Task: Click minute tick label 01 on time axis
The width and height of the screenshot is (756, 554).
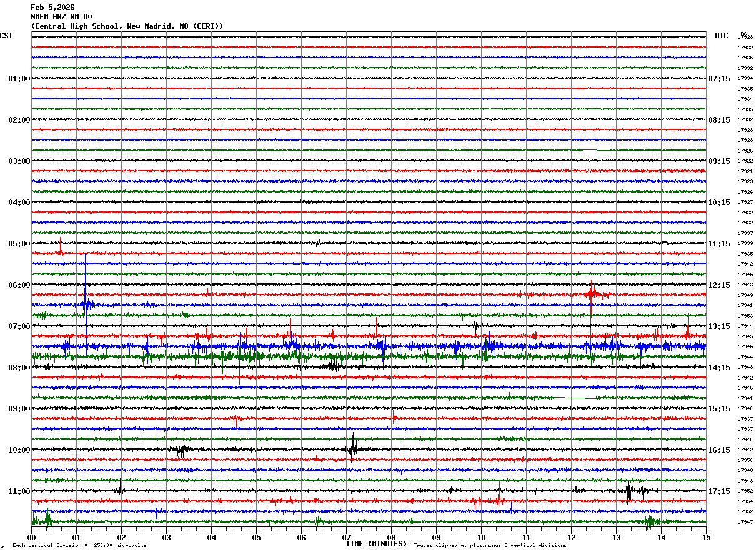Action: (76, 537)
